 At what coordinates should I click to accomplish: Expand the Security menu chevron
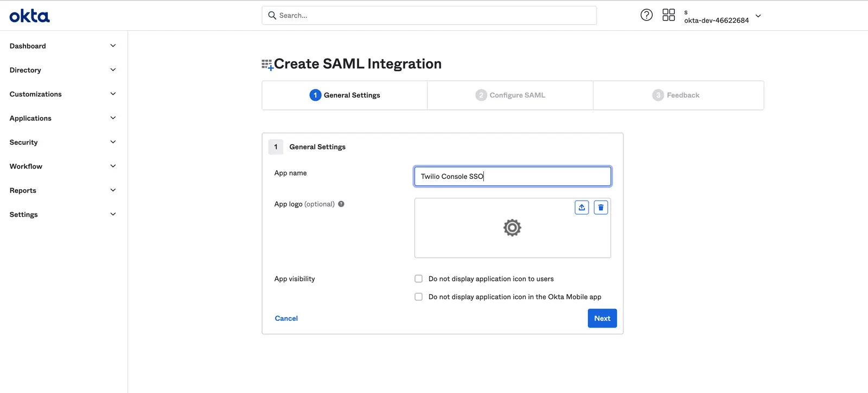click(113, 142)
